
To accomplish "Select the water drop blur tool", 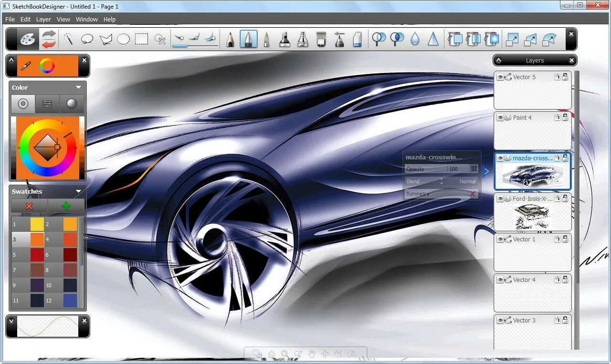I will (415, 39).
